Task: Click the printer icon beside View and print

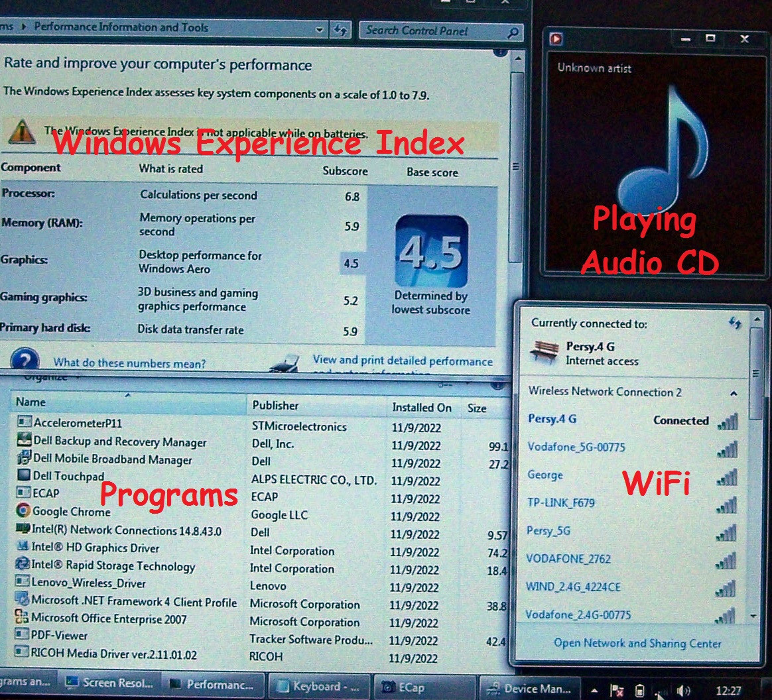Action: (285, 363)
